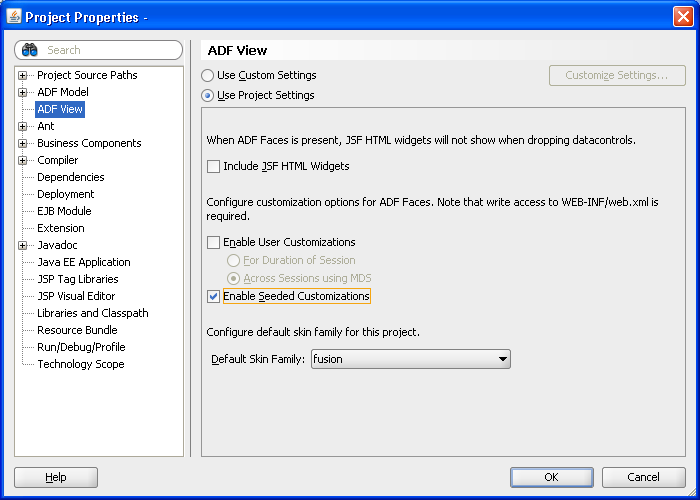
Task: Open Java EE Application settings
Action: click(x=84, y=262)
